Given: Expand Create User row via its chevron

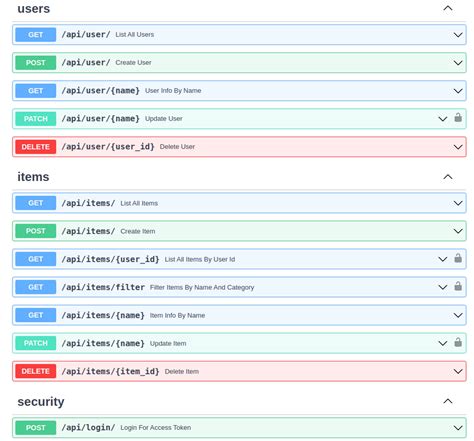Looking at the screenshot, I should tap(458, 63).
